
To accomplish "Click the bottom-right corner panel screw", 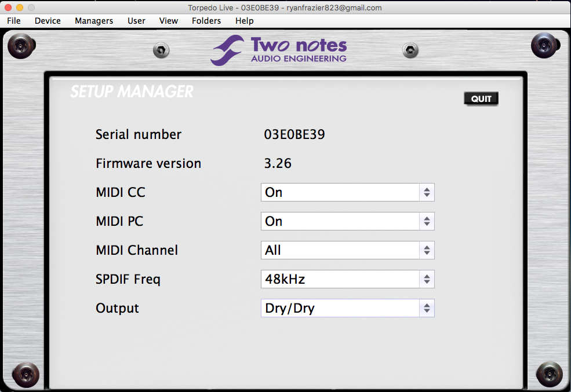I will click(x=548, y=374).
